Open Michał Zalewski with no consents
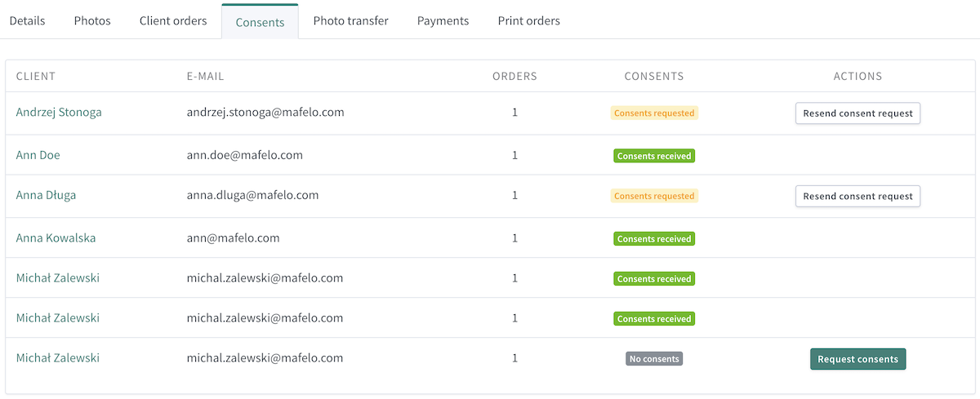980x399 pixels. click(x=58, y=358)
